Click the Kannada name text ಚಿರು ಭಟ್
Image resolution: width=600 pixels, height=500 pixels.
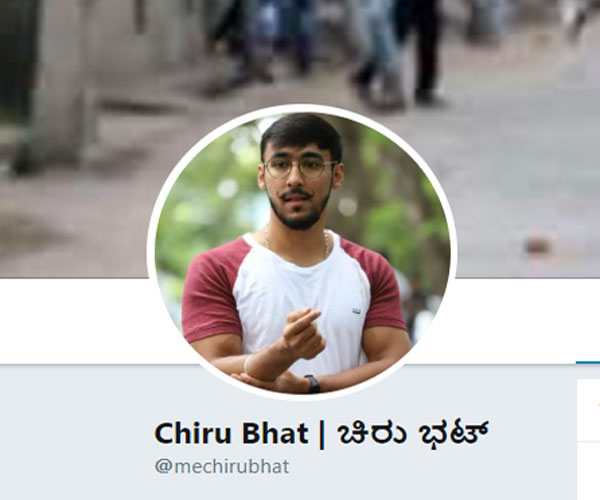click(411, 435)
